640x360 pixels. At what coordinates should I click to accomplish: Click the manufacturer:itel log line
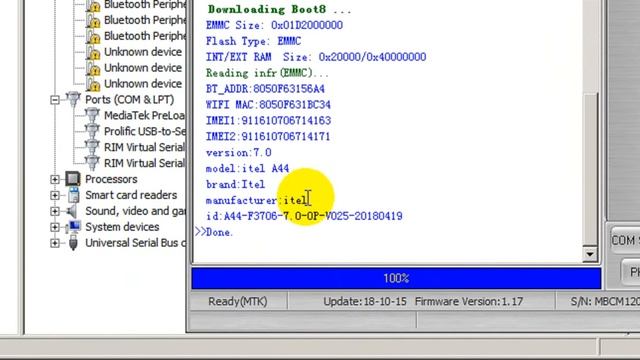click(257, 200)
